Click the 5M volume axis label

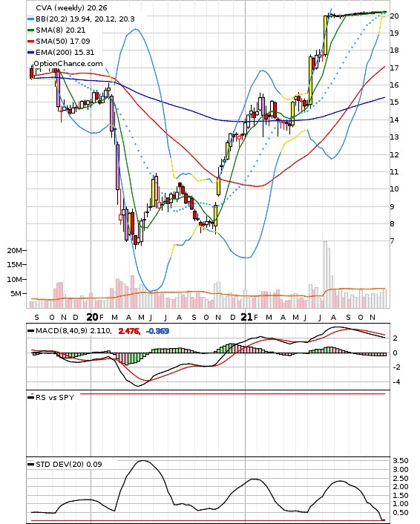pyautogui.click(x=16, y=293)
